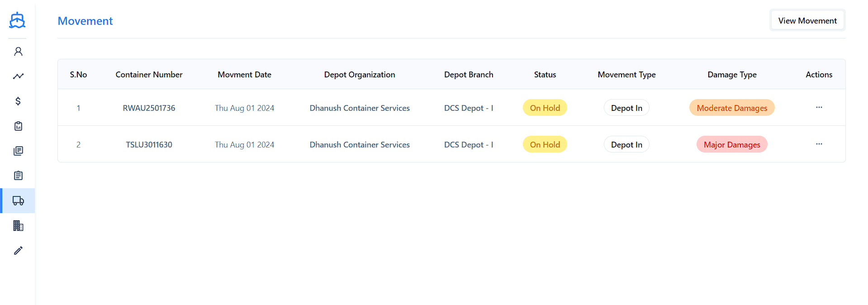This screenshot has height=305, width=868.
Task: Select the truck movement sidebar icon
Action: pyautogui.click(x=18, y=200)
